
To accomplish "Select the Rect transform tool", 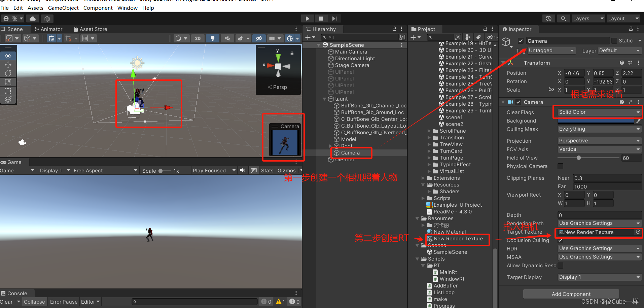I will [x=8, y=91].
